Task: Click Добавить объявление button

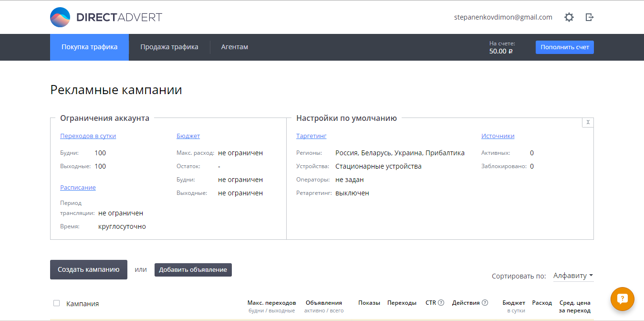Action: tap(193, 270)
